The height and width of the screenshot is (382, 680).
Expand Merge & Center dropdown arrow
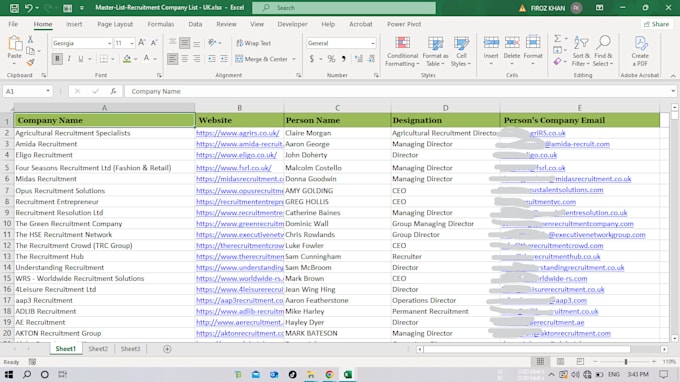tap(294, 59)
